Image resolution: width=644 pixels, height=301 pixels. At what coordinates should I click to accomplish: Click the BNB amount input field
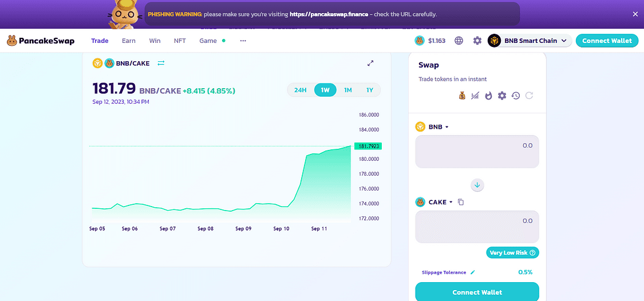tap(477, 152)
